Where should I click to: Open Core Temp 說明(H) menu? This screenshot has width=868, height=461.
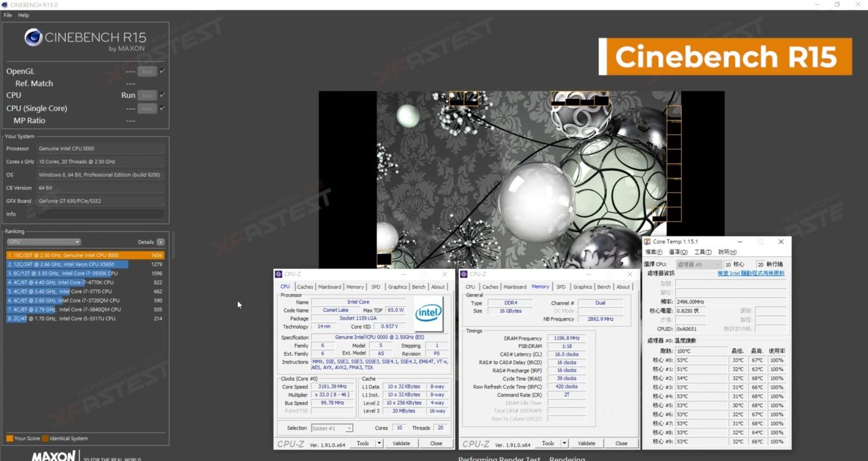coord(727,252)
